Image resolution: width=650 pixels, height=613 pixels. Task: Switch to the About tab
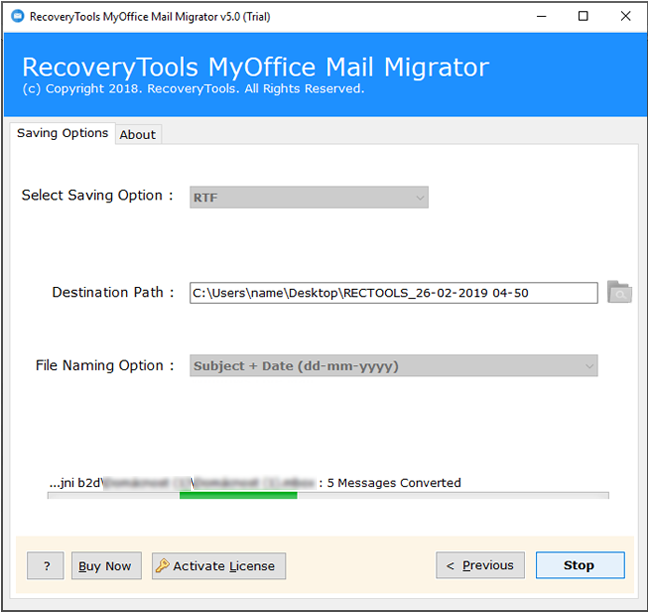click(x=138, y=135)
